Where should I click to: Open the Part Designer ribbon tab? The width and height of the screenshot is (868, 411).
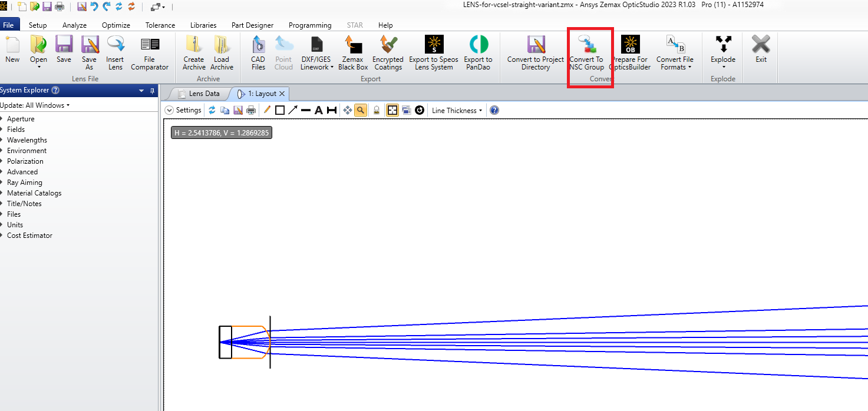[252, 25]
